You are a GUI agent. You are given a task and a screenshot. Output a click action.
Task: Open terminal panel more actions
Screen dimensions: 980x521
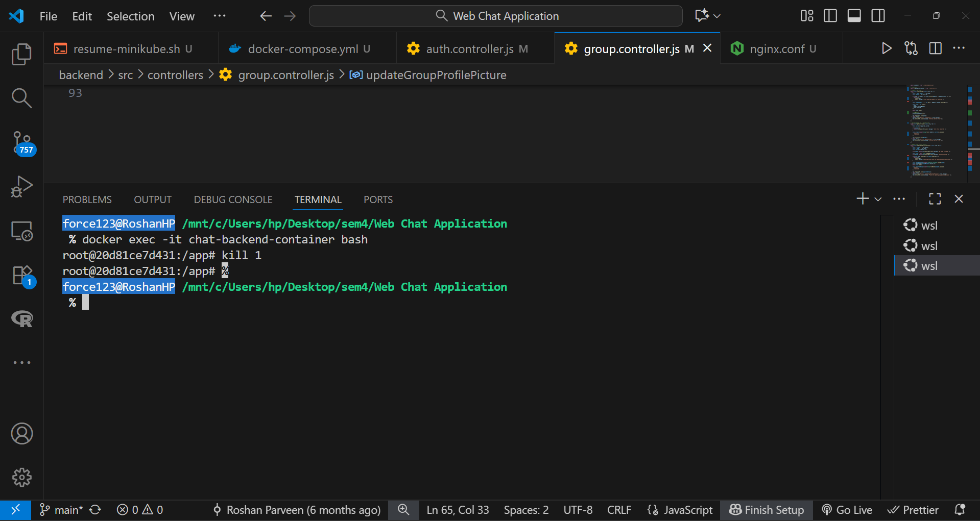coord(899,199)
